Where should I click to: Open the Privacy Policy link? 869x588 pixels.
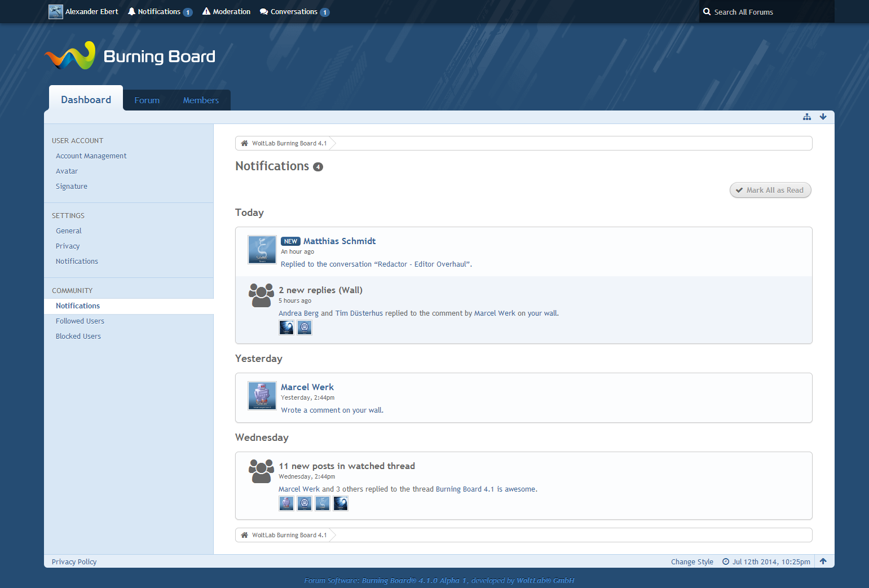coord(74,562)
